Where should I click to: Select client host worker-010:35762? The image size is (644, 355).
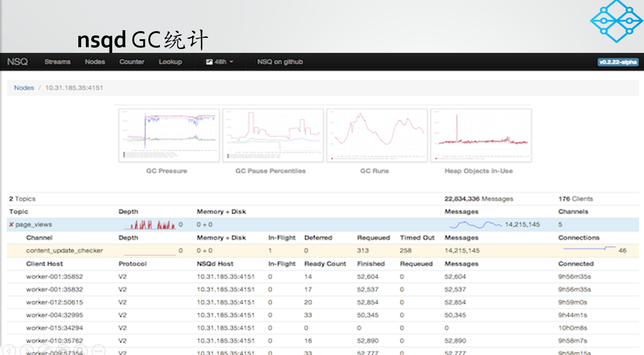tap(54, 340)
